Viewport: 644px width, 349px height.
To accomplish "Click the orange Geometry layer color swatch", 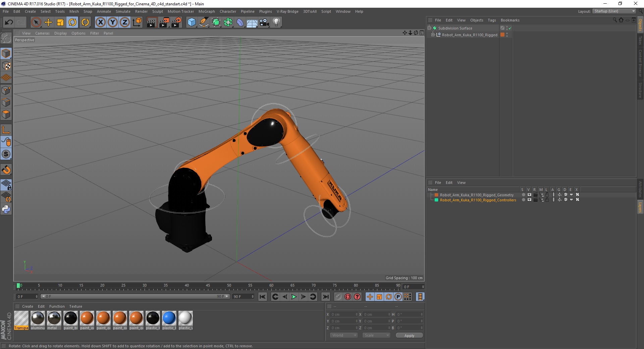I will pyautogui.click(x=436, y=195).
